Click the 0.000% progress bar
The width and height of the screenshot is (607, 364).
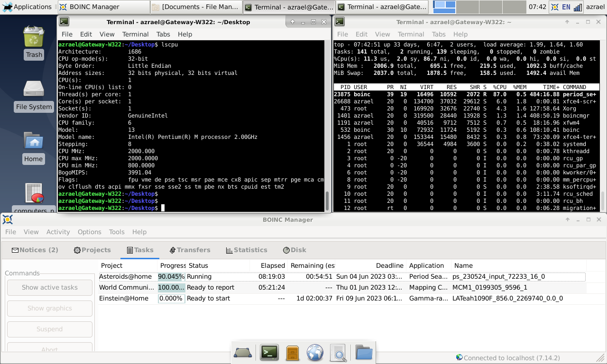click(x=171, y=298)
